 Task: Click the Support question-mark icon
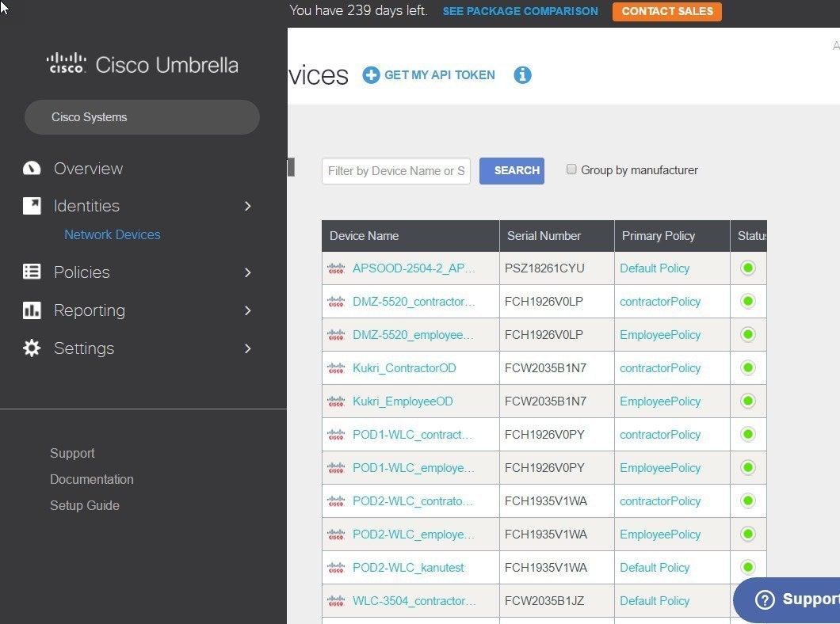[x=765, y=600]
